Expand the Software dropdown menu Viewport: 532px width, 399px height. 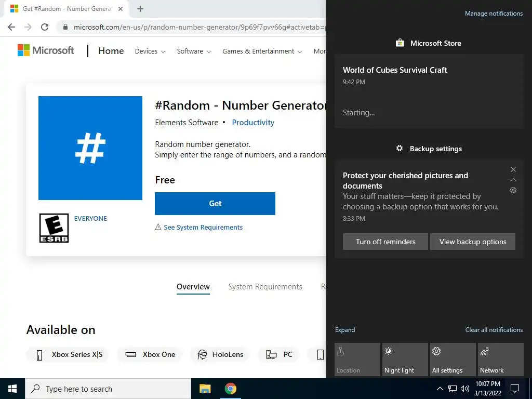tap(194, 51)
